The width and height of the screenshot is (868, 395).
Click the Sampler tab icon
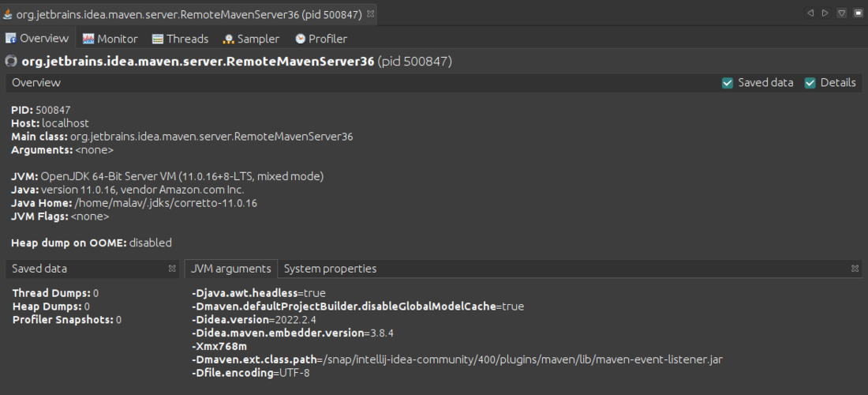click(229, 39)
